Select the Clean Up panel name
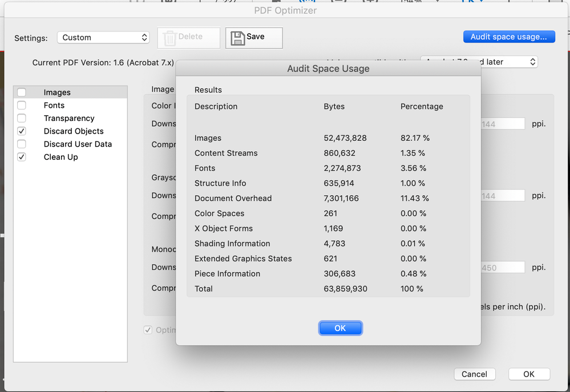Image resolution: width=570 pixels, height=392 pixels. point(61,157)
